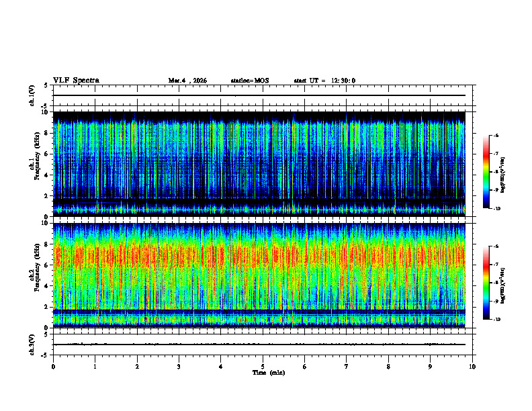Click the "VLF Spectra" plot title
This screenshot has height=411, width=532.
tap(76, 81)
